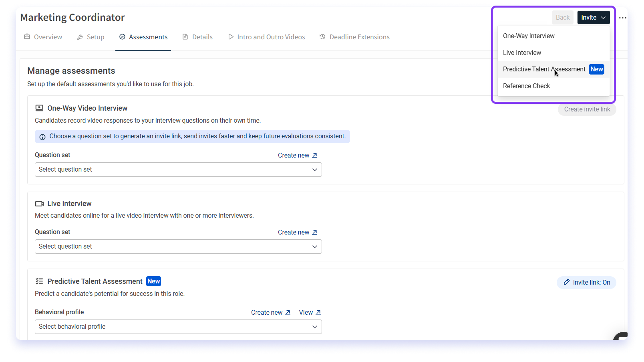Click the external-link arrow beside One-Way Create new

(x=315, y=156)
